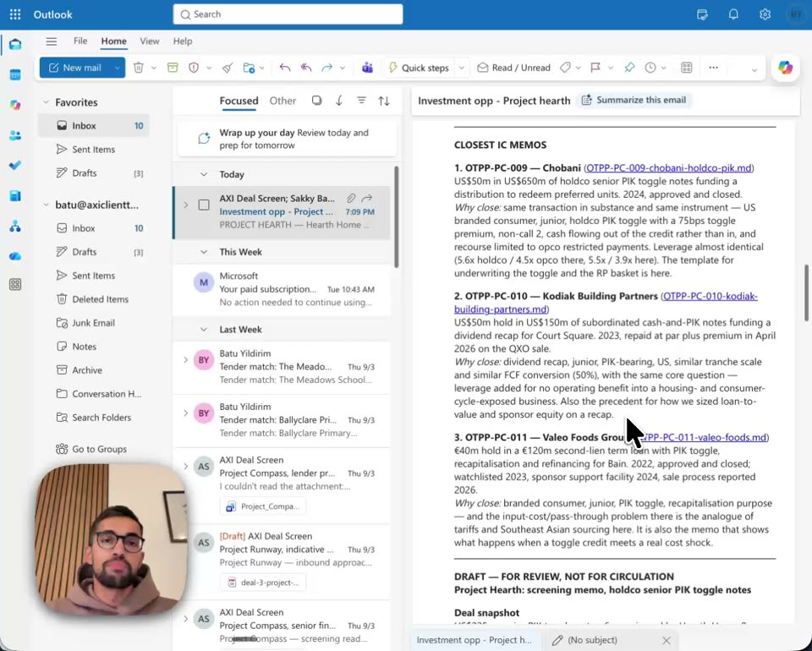The width and height of the screenshot is (812, 651).
Task: Click the Reply All arrow icon
Action: [x=306, y=68]
